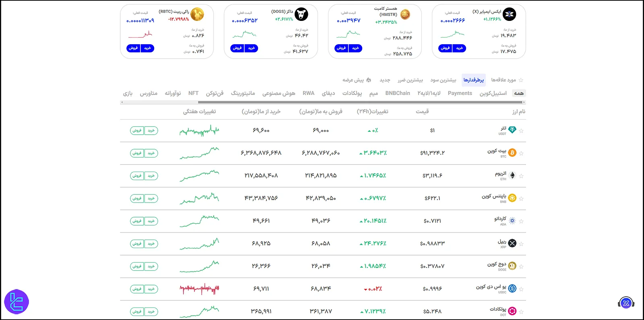Click the Ethereum logo icon

[512, 175]
